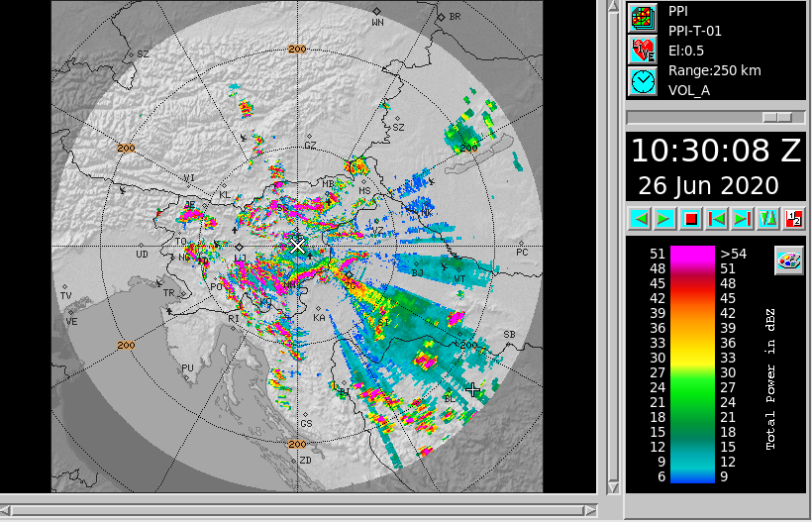Toggle bounce loop mode button
This screenshot has height=522, width=812.
[767, 218]
